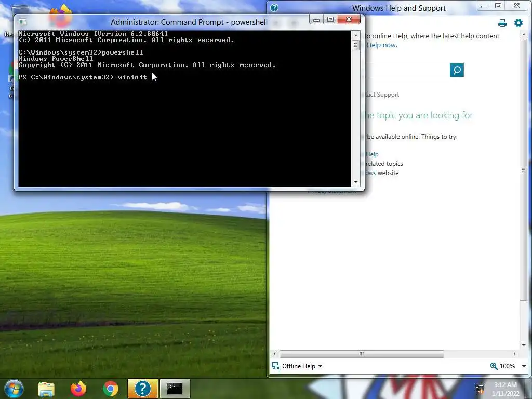The image size is (532, 399).
Task: Open Command Prompt system menu icon
Action: point(23,22)
